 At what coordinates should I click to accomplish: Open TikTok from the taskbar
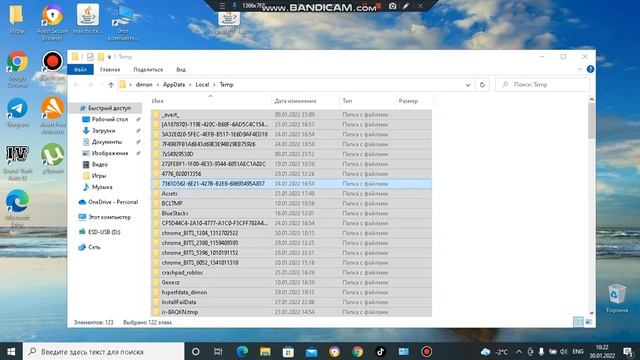point(380,351)
